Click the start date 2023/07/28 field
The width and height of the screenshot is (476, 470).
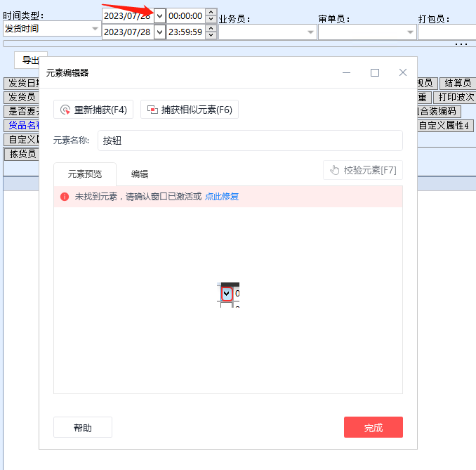(x=128, y=15)
